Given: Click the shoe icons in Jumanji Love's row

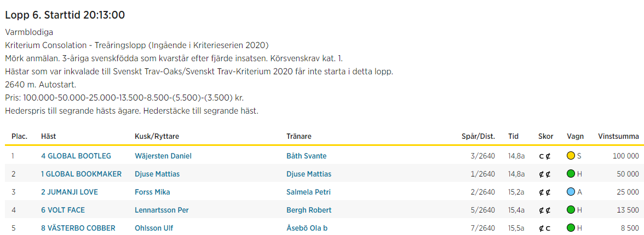Looking at the screenshot, I should tap(544, 192).
